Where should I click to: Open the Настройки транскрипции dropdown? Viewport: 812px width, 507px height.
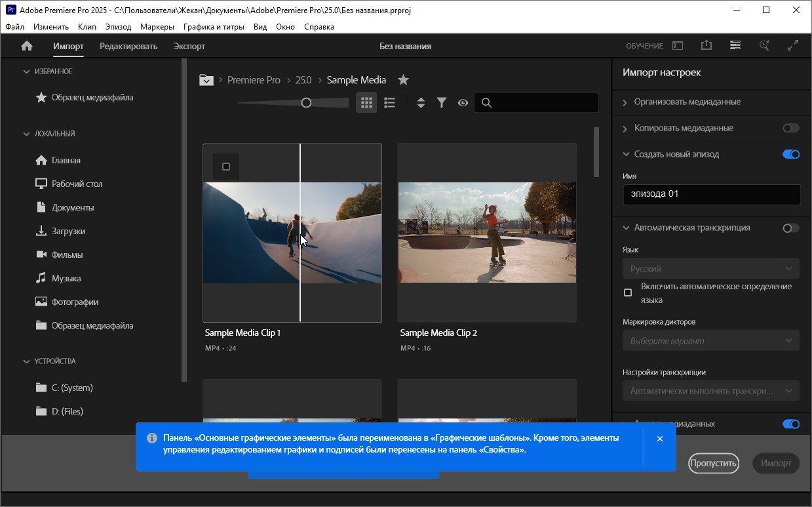click(x=711, y=390)
